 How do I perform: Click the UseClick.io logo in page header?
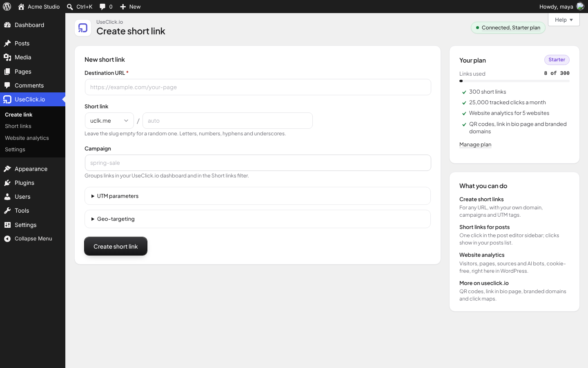pyautogui.click(x=83, y=28)
